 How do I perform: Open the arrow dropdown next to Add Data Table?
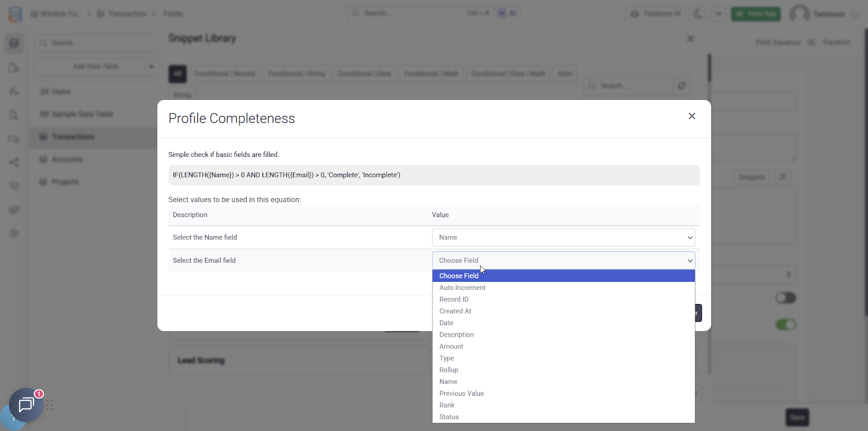click(151, 67)
